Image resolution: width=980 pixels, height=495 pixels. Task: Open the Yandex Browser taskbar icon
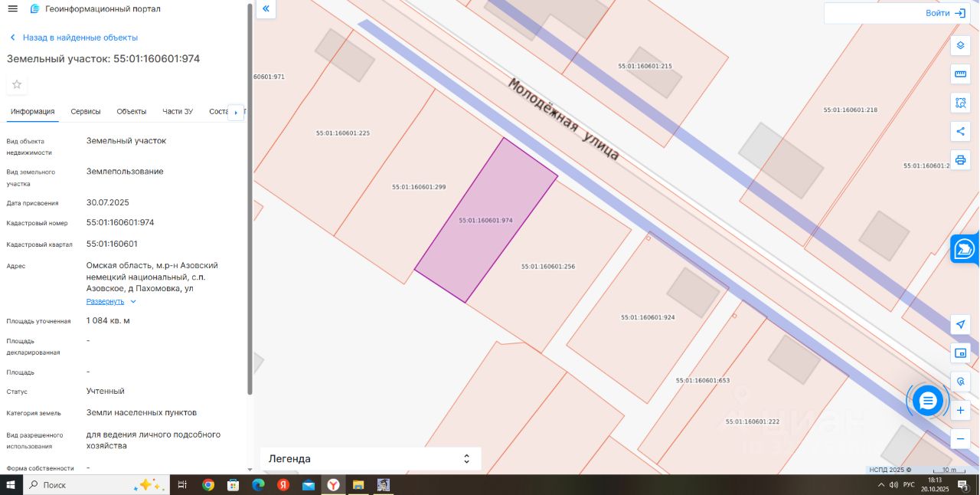point(334,485)
